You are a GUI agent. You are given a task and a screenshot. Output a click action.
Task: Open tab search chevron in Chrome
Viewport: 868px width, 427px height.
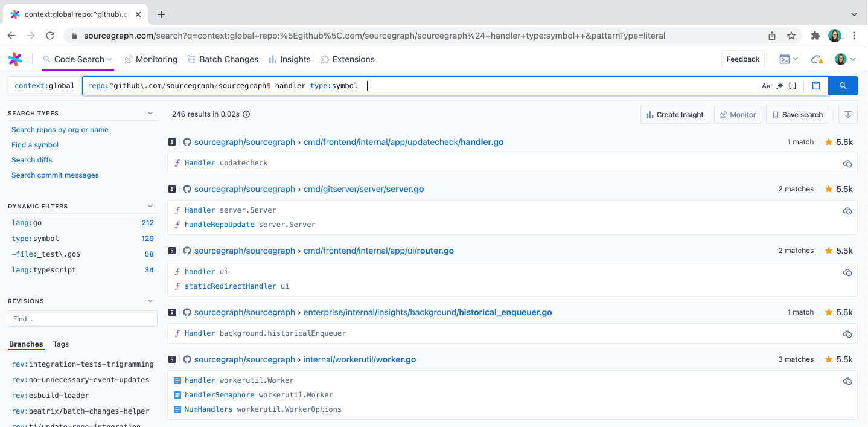click(854, 14)
